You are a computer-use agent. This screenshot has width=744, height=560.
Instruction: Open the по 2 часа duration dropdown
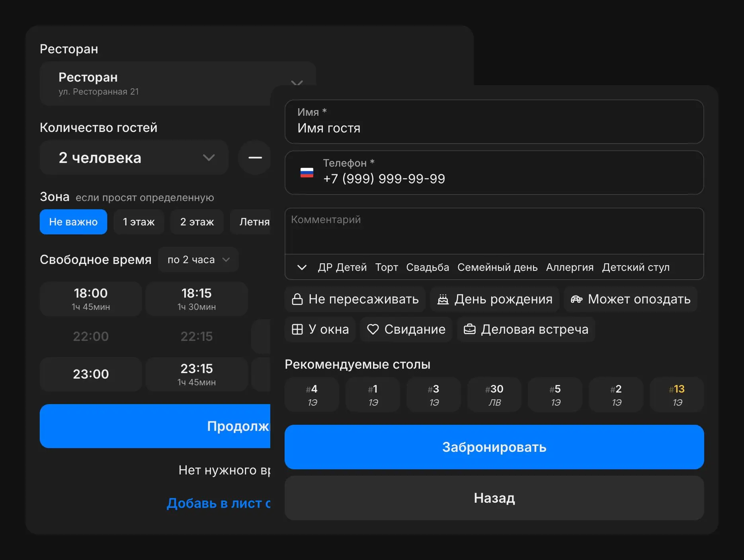pyautogui.click(x=198, y=260)
